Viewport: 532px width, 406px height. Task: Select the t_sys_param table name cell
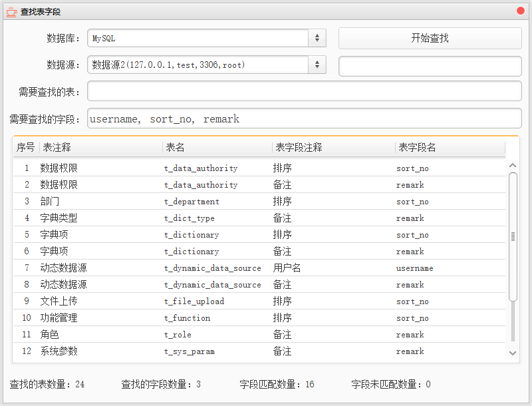tap(190, 351)
